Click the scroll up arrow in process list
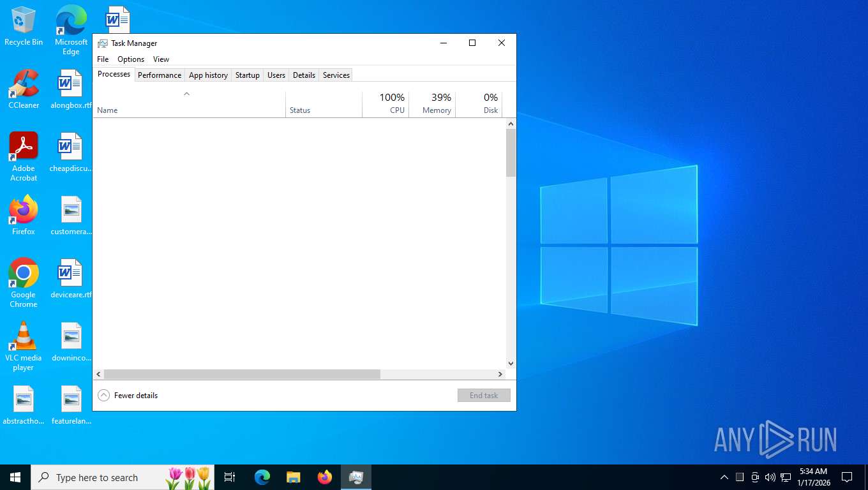Screen dimensions: 868x490 coord(511,124)
